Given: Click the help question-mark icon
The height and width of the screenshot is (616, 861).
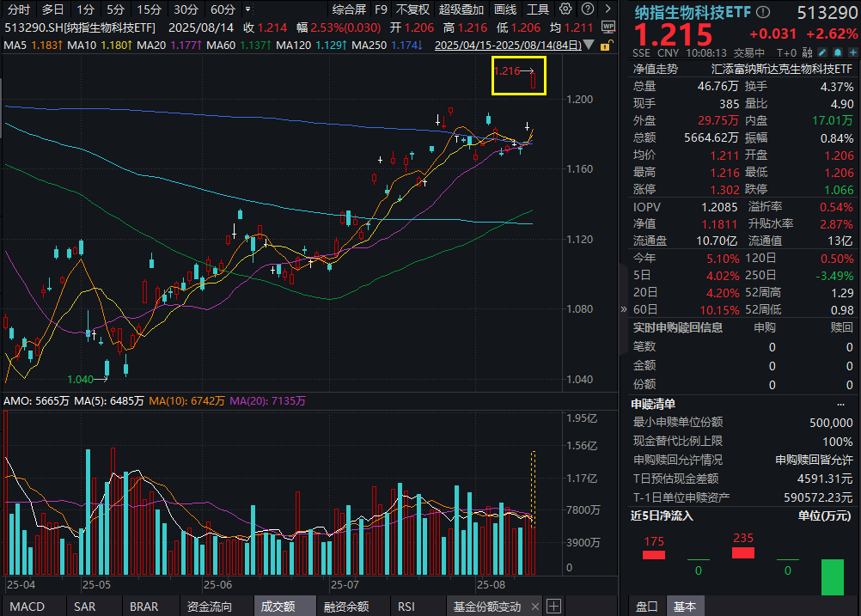Looking at the screenshot, I should [587, 9].
